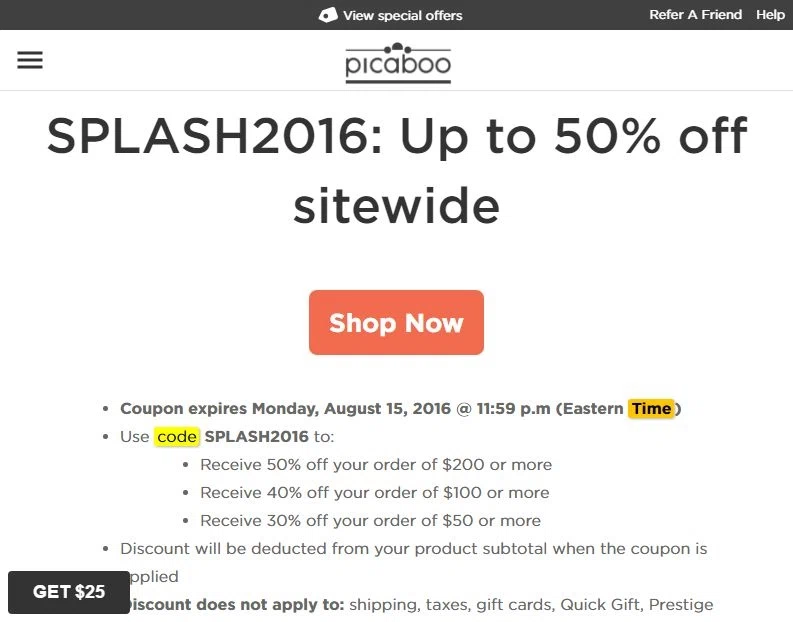Open the Help menu item

[x=770, y=15]
